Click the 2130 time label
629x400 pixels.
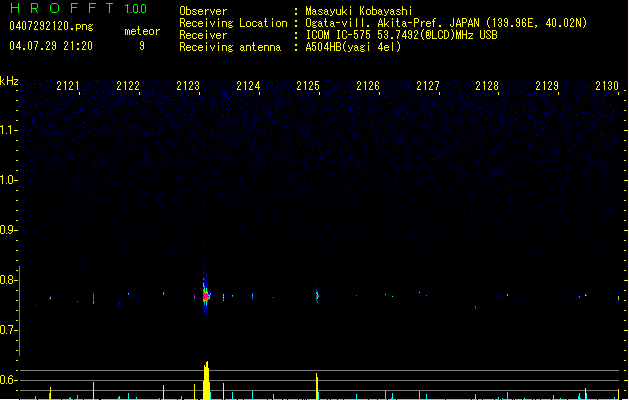coord(607,87)
